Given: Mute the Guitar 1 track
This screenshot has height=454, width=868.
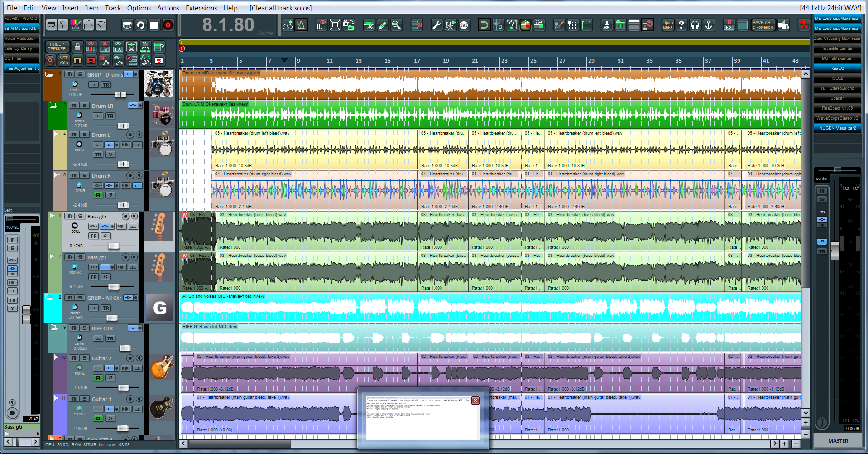Looking at the screenshot, I should tap(74, 399).
